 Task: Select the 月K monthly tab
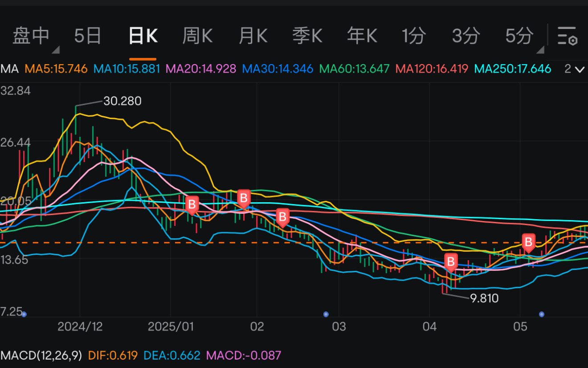pos(253,36)
